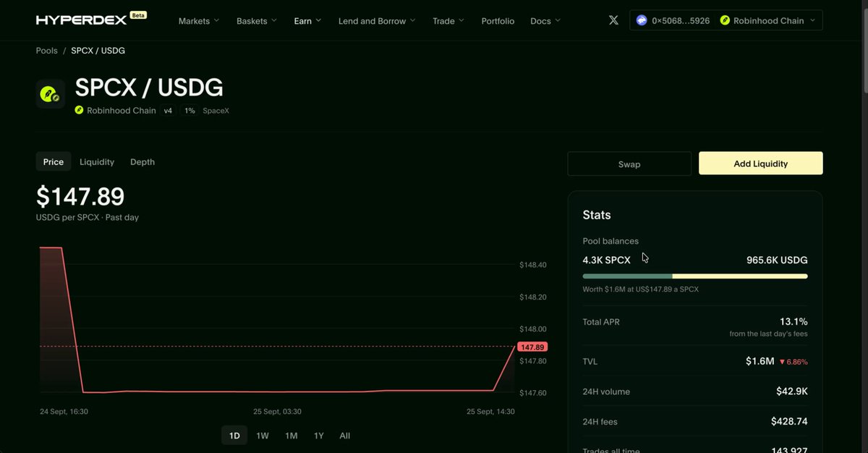Expand the Trade dropdown menu
This screenshot has width=868, height=453.
pyautogui.click(x=448, y=21)
